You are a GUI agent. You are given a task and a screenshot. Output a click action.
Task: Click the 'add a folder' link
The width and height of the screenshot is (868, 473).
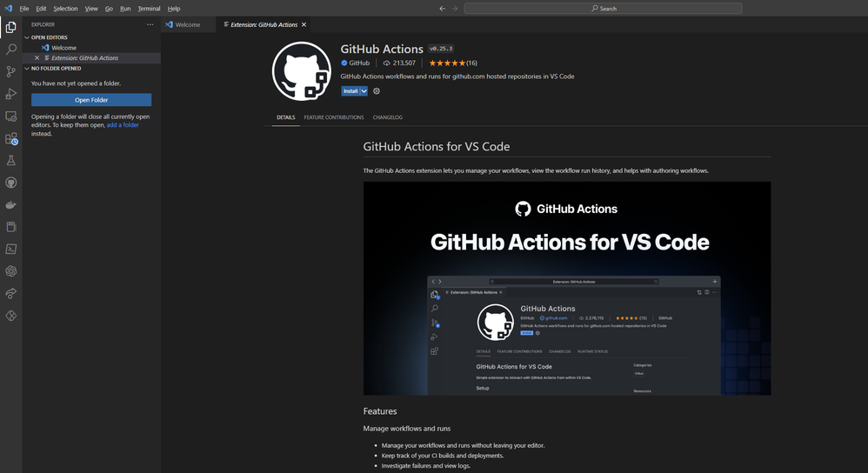click(x=123, y=125)
